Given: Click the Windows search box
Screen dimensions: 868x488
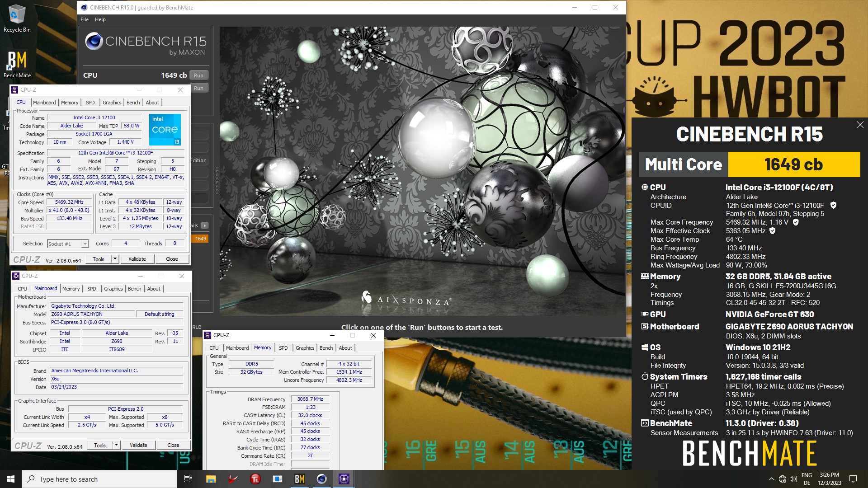Looking at the screenshot, I should (x=99, y=479).
